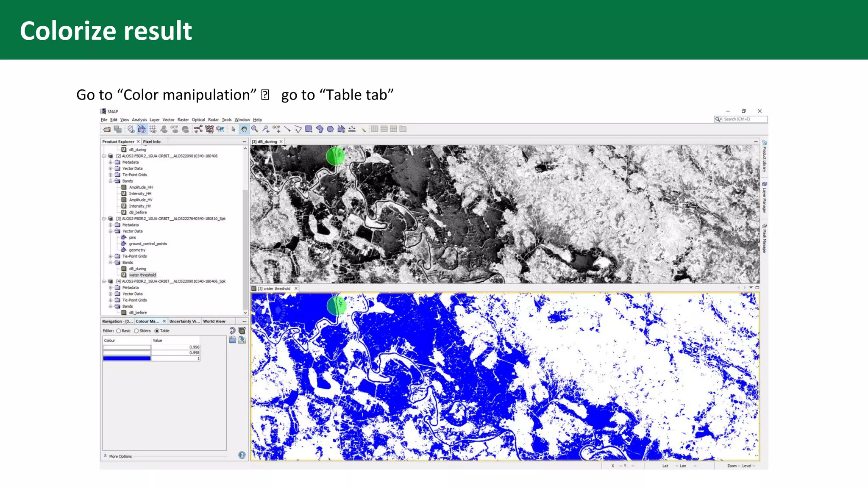Choose the draw rectangle tool
The height and width of the screenshot is (488, 868).
click(309, 129)
